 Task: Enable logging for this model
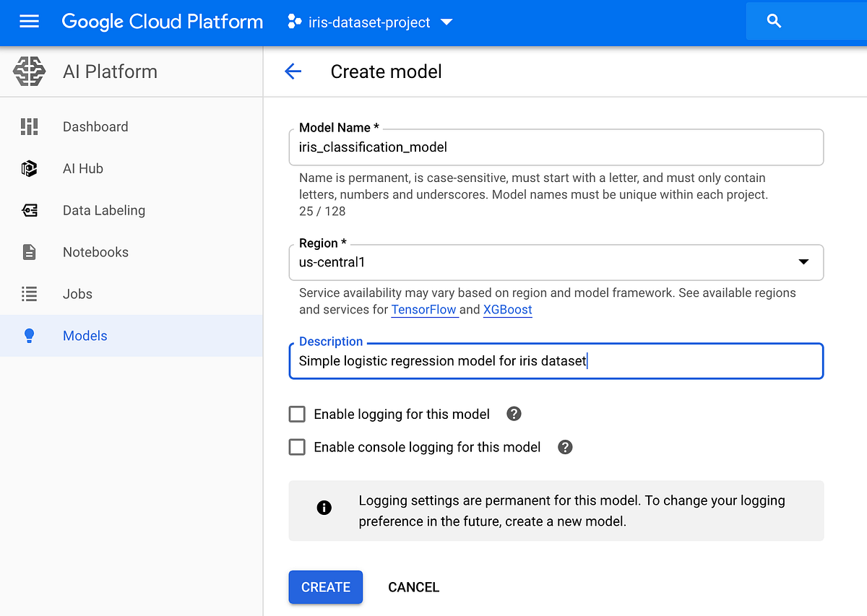click(x=297, y=414)
